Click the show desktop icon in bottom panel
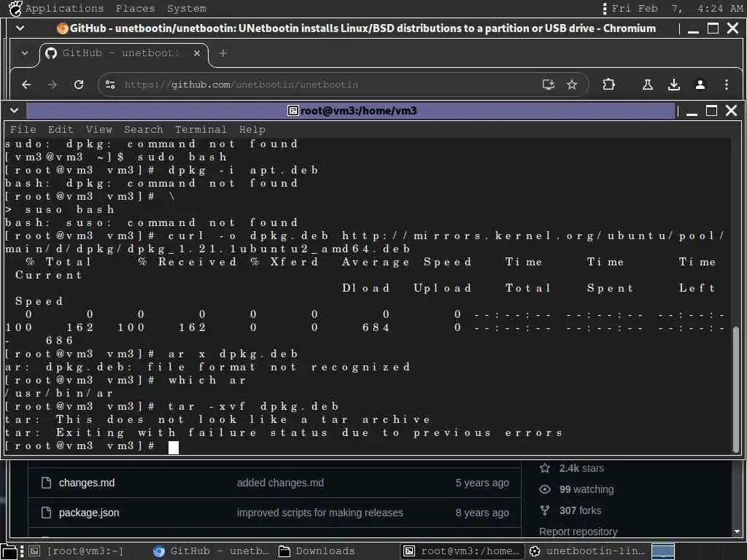 click(x=9, y=551)
